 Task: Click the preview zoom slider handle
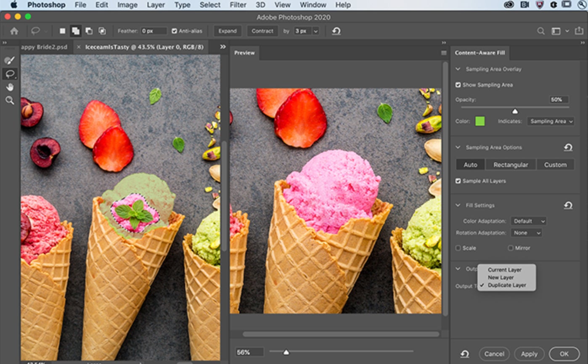pyautogui.click(x=286, y=352)
